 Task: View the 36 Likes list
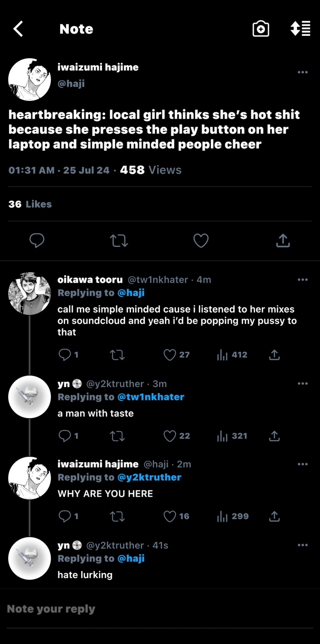click(30, 204)
